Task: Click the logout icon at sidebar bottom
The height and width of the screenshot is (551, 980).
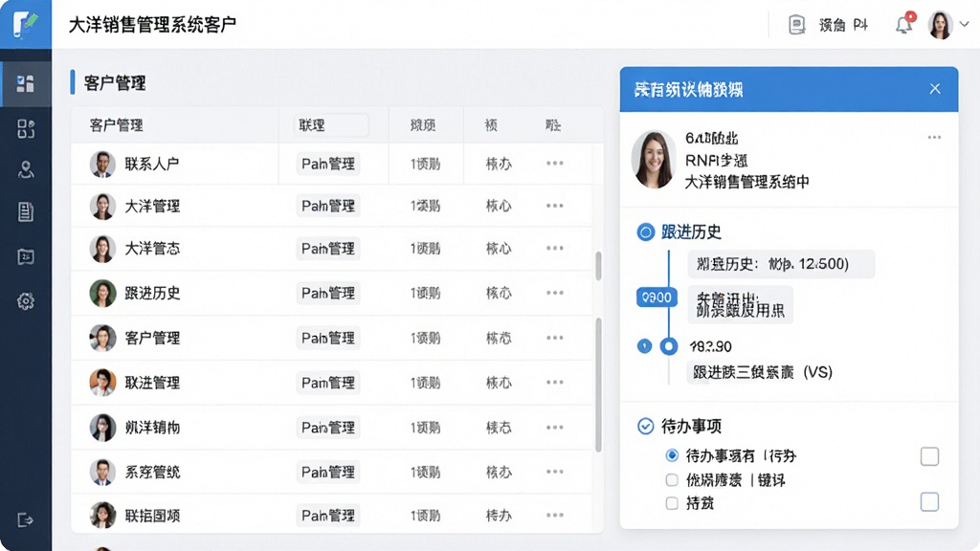Action: click(x=26, y=519)
